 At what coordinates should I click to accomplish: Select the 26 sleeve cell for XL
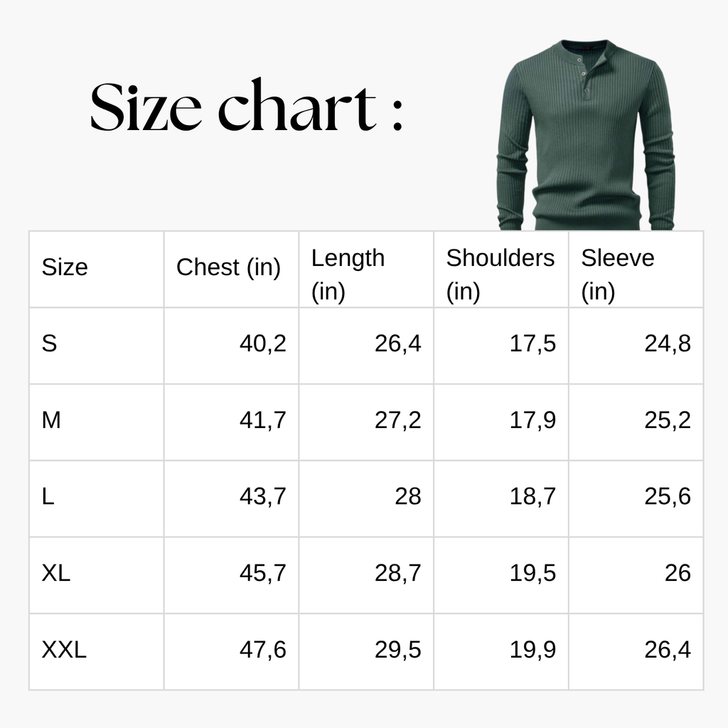636,575
